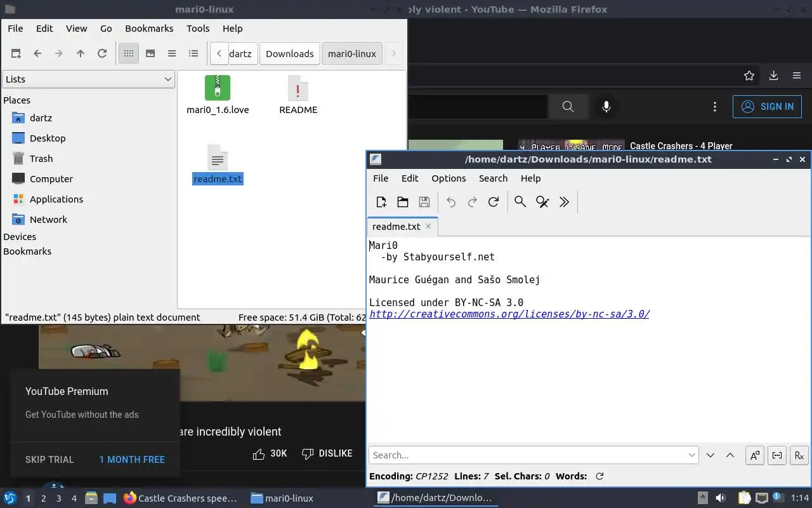The height and width of the screenshot is (508, 812).
Task: Click YouTube's search magnifier button
Action: (x=568, y=107)
